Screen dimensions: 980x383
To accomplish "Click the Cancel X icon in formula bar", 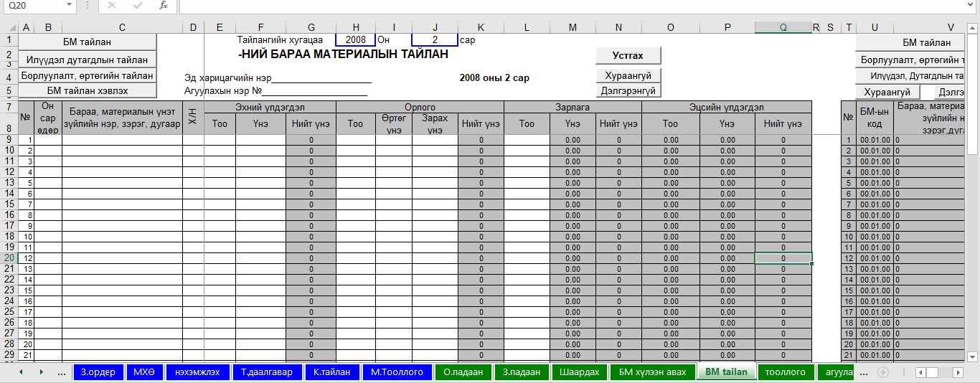I will 111,6.
